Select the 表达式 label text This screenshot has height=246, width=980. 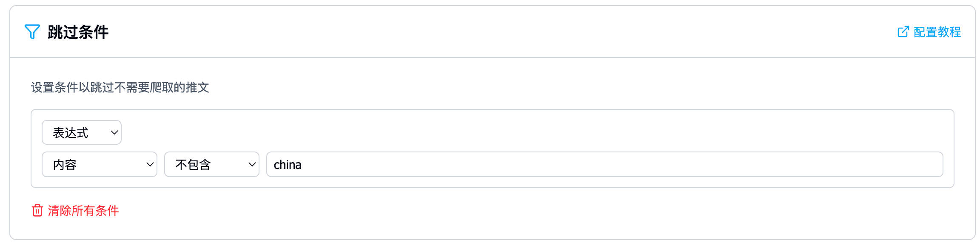tap(71, 133)
